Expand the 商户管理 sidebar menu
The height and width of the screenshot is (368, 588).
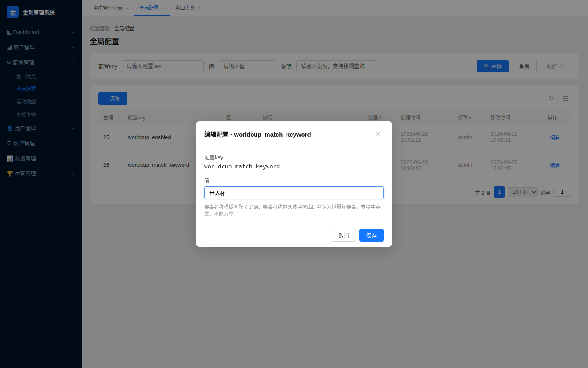(x=41, y=47)
